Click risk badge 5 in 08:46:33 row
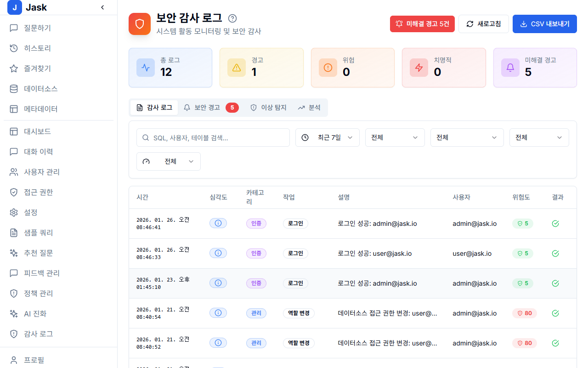Image resolution: width=588 pixels, height=368 pixels. (x=523, y=253)
